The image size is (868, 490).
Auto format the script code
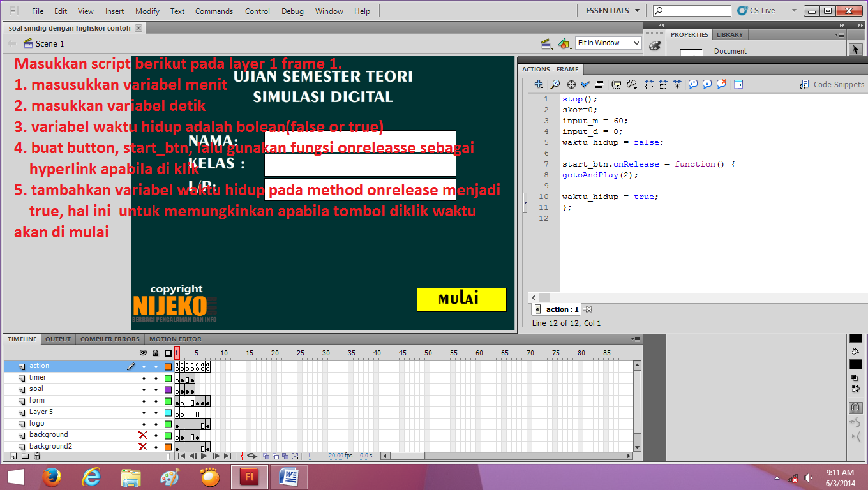click(x=600, y=84)
